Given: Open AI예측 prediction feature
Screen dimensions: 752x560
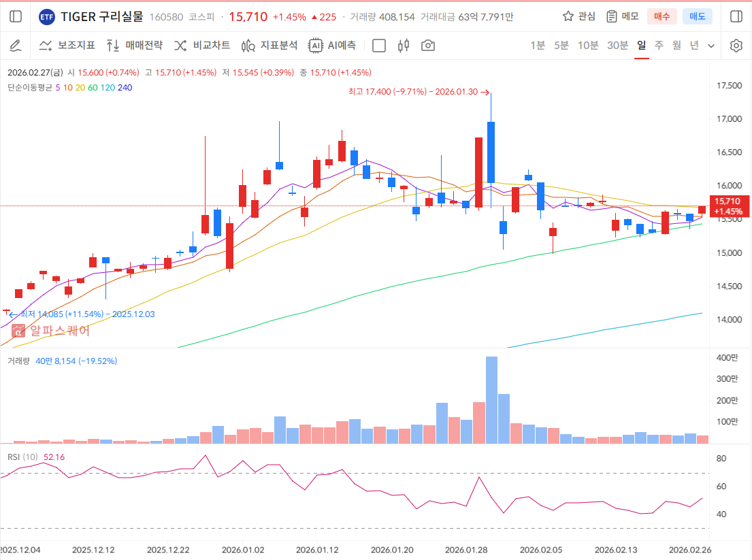Looking at the screenshot, I should click(332, 46).
